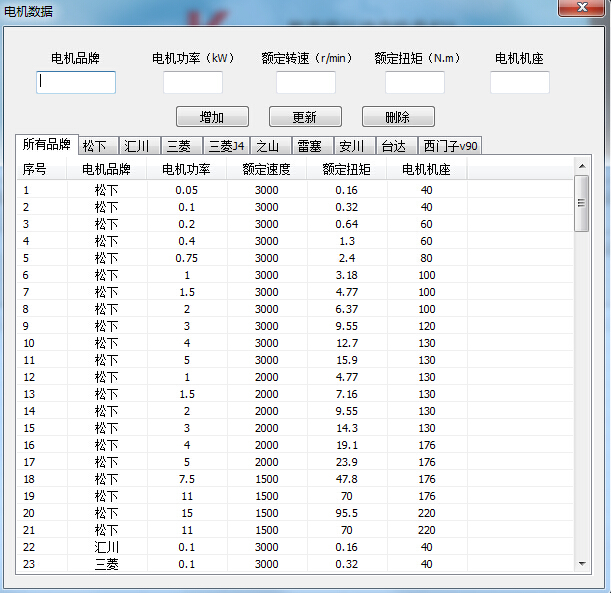
Task: Click the 电机功率 column header
Action: 186,169
